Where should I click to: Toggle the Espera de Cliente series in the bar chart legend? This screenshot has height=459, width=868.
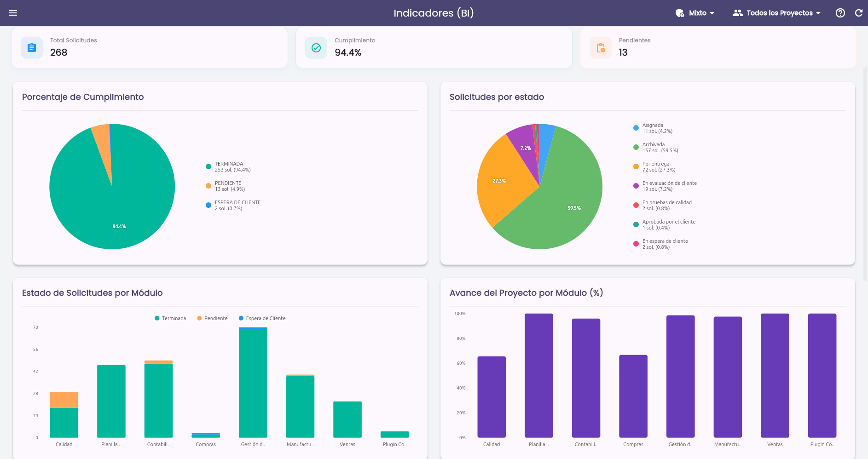point(262,318)
